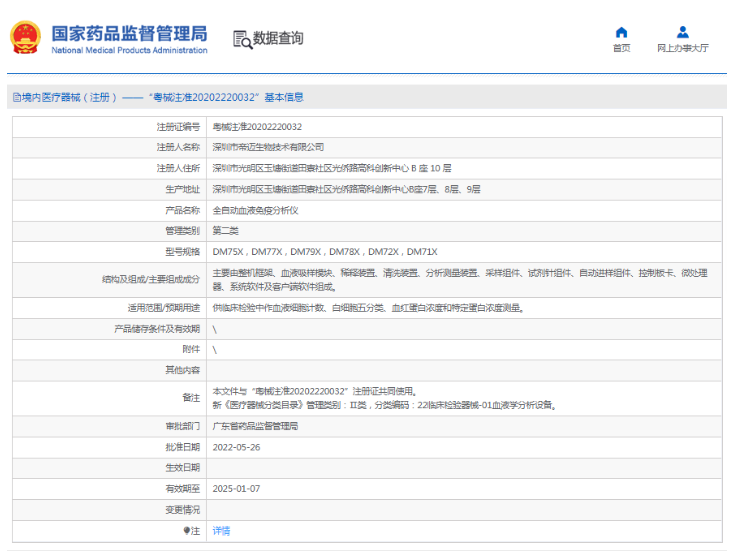Click the 生效日期 label
This screenshot has width=744, height=560.
click(x=183, y=467)
